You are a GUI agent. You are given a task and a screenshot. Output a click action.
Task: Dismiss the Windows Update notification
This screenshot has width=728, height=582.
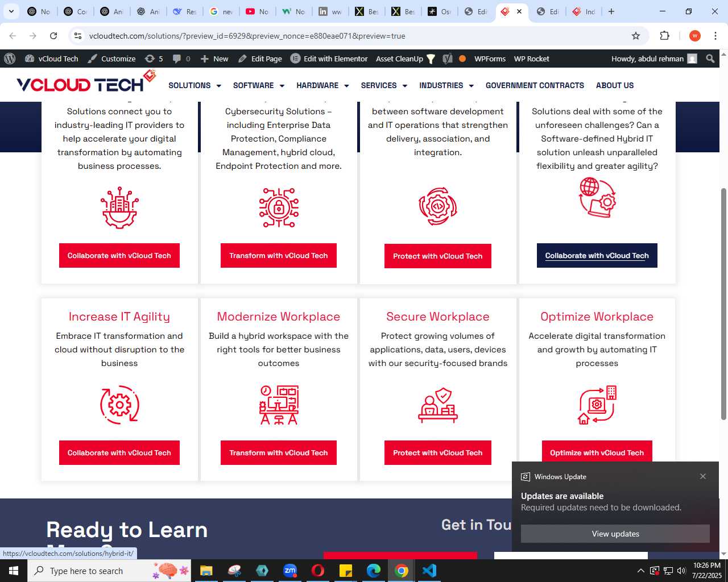[703, 476]
